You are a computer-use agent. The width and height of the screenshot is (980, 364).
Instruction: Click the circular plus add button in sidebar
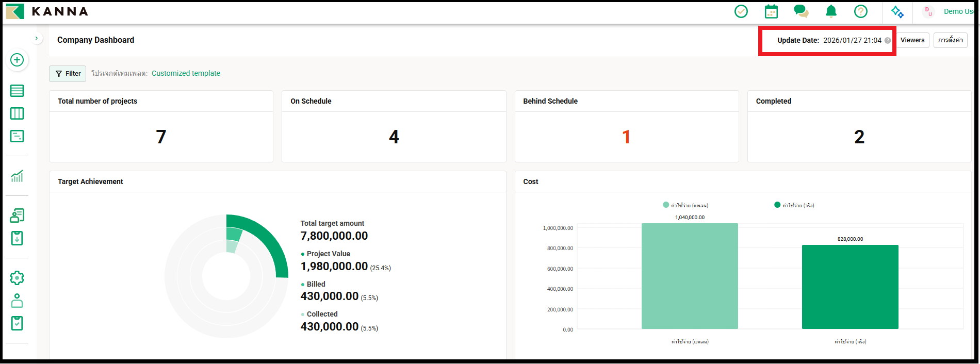click(17, 60)
